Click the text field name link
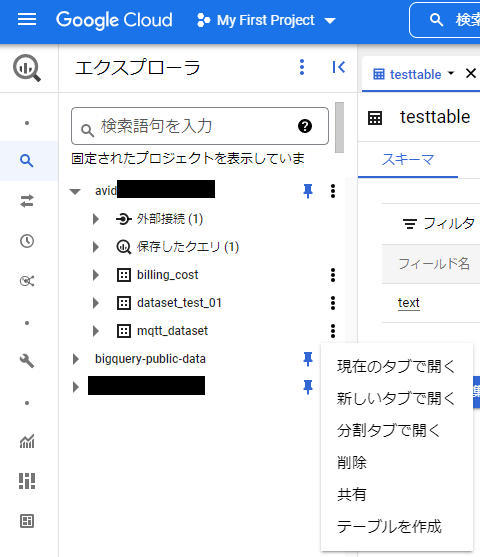Screen dimensions: 480x557 [x=409, y=303]
